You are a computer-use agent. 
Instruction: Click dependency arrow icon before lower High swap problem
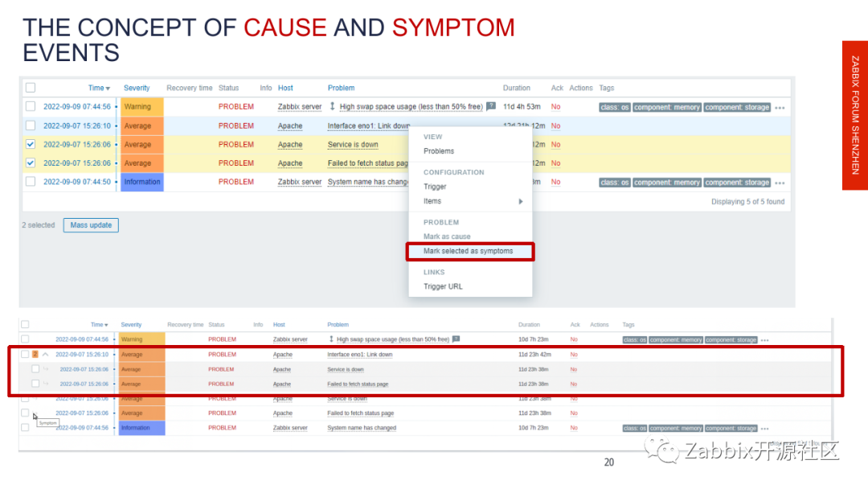click(x=331, y=339)
